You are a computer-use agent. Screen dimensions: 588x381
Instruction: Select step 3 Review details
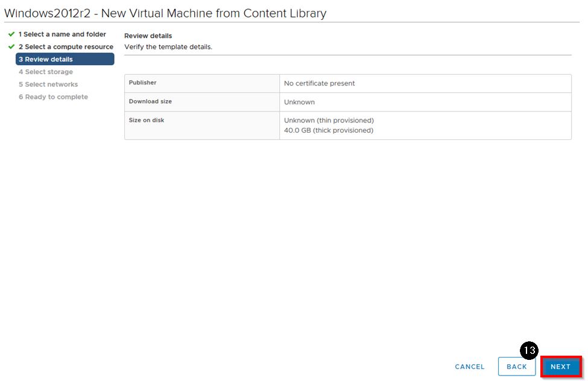pyautogui.click(x=65, y=59)
